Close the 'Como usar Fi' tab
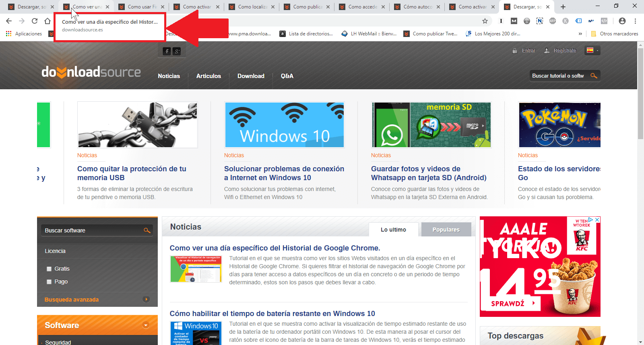 tap(163, 7)
